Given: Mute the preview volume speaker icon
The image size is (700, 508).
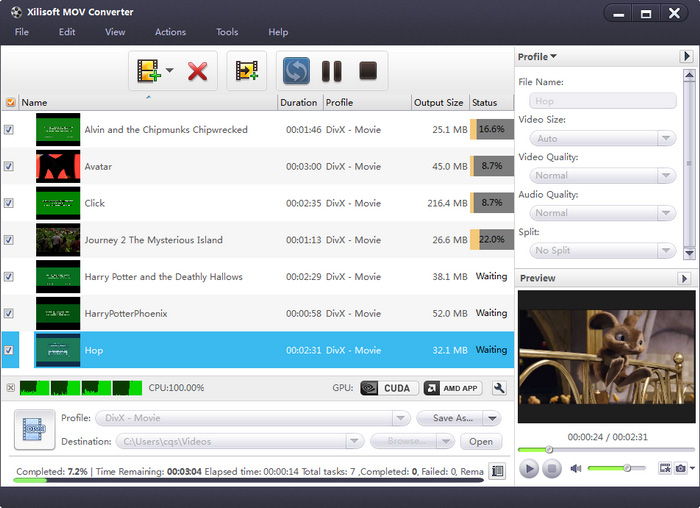Looking at the screenshot, I should [x=576, y=468].
